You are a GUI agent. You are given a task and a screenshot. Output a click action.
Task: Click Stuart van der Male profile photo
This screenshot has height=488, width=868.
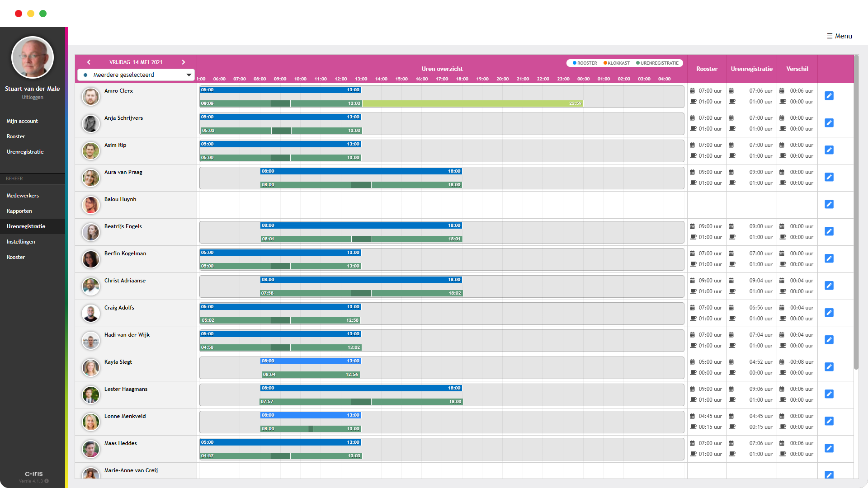(33, 57)
